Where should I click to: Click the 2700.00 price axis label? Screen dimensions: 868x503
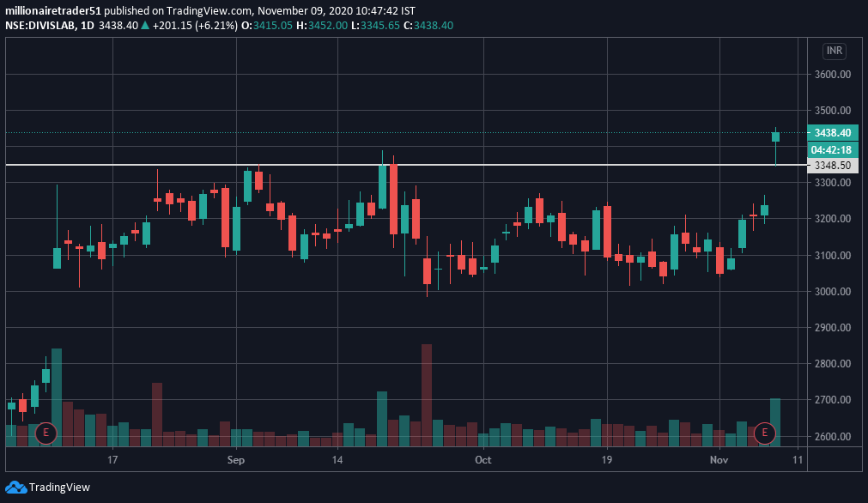point(833,399)
